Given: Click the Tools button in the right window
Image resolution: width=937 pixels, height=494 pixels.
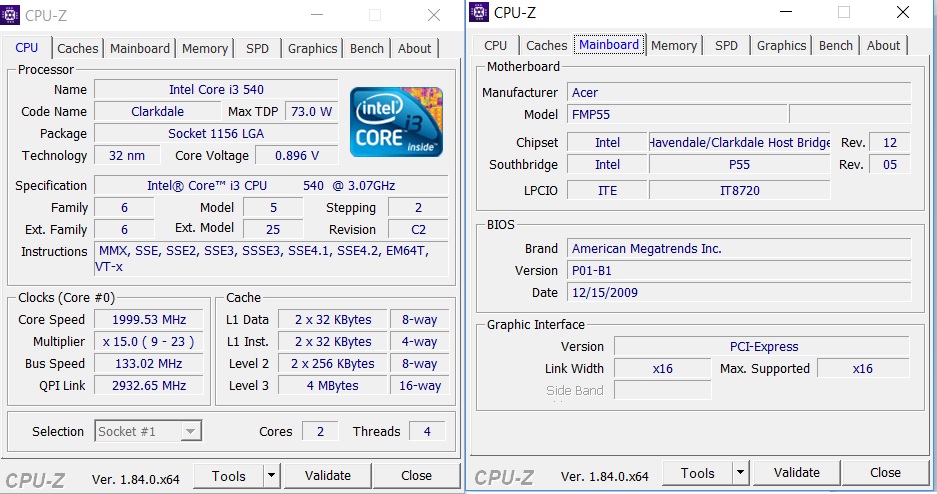Looking at the screenshot, I should 698,472.
